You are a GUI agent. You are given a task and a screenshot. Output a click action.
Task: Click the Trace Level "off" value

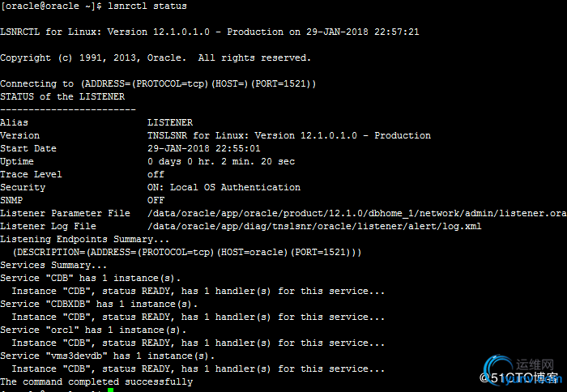tap(156, 174)
